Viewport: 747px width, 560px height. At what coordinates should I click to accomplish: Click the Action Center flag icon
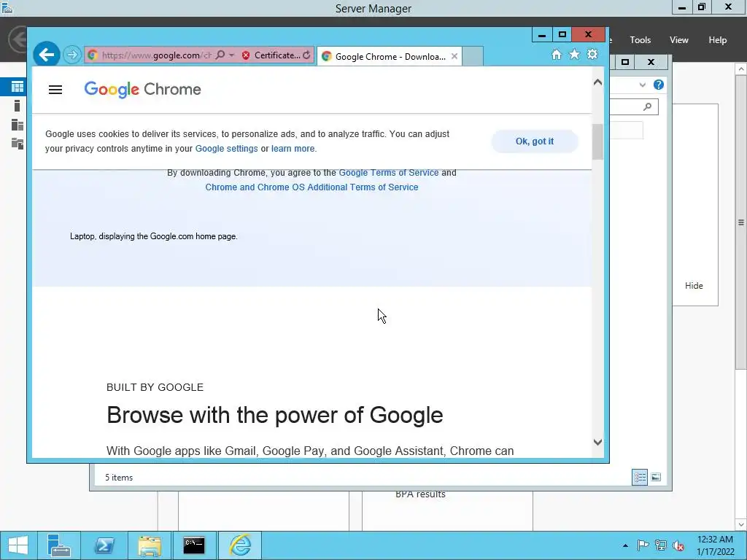click(643, 545)
